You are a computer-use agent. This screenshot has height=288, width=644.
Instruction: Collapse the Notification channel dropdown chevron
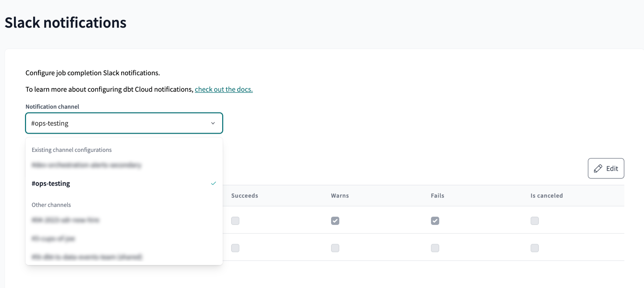pyautogui.click(x=213, y=123)
